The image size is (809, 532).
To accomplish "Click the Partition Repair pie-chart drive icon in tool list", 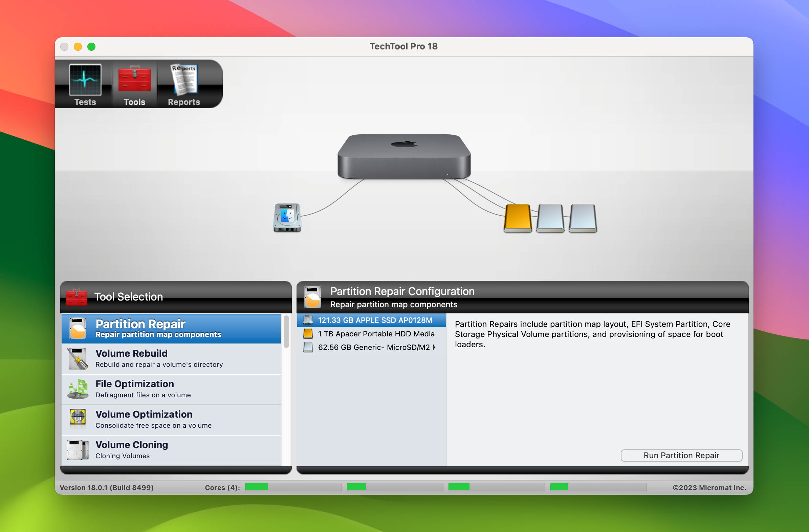I will coord(78,328).
